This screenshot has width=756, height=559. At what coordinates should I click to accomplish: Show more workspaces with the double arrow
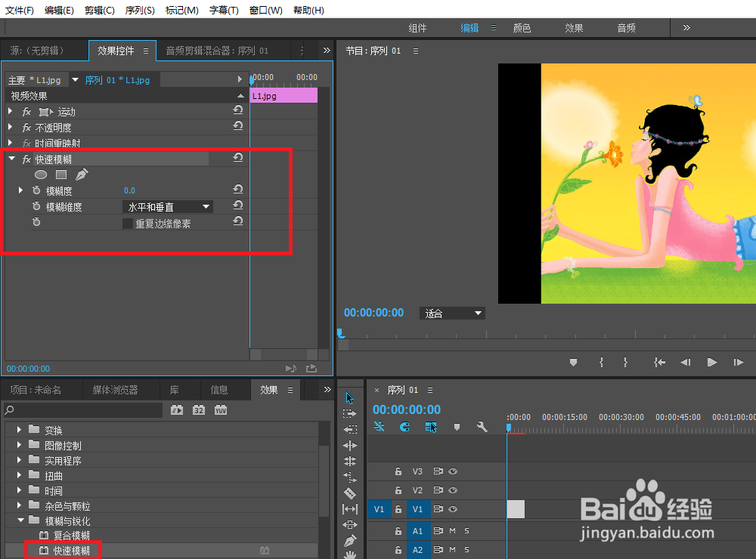tap(686, 27)
